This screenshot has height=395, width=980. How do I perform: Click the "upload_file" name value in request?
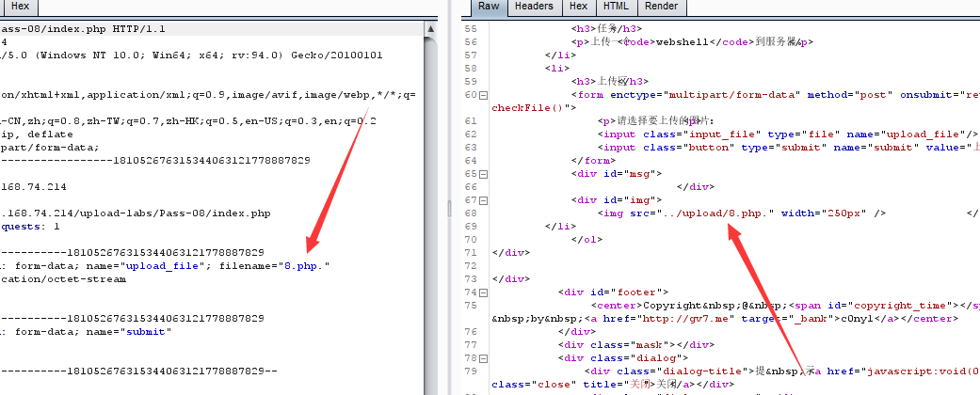[177, 266]
